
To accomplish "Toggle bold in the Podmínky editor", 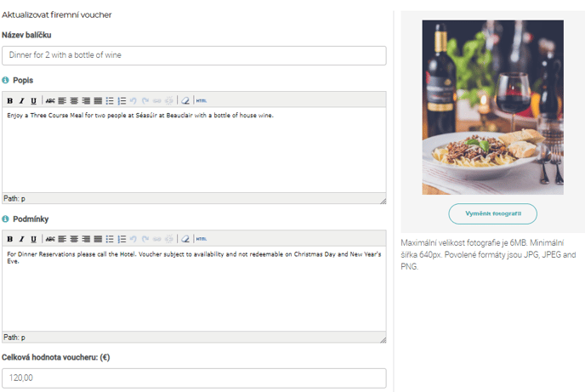I will coord(10,239).
